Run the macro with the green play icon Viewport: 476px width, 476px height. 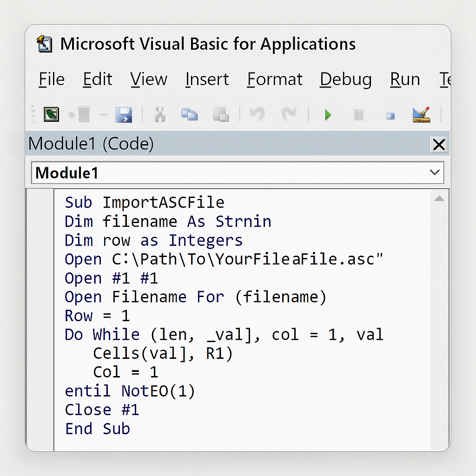(x=328, y=115)
